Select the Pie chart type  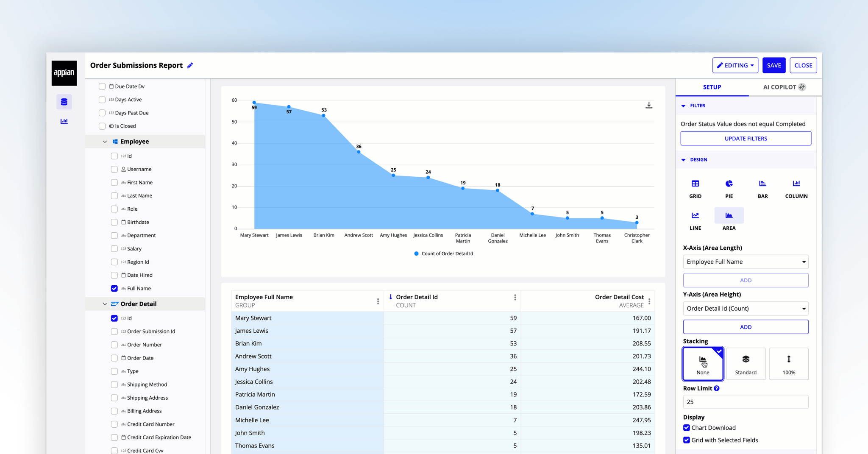click(729, 189)
